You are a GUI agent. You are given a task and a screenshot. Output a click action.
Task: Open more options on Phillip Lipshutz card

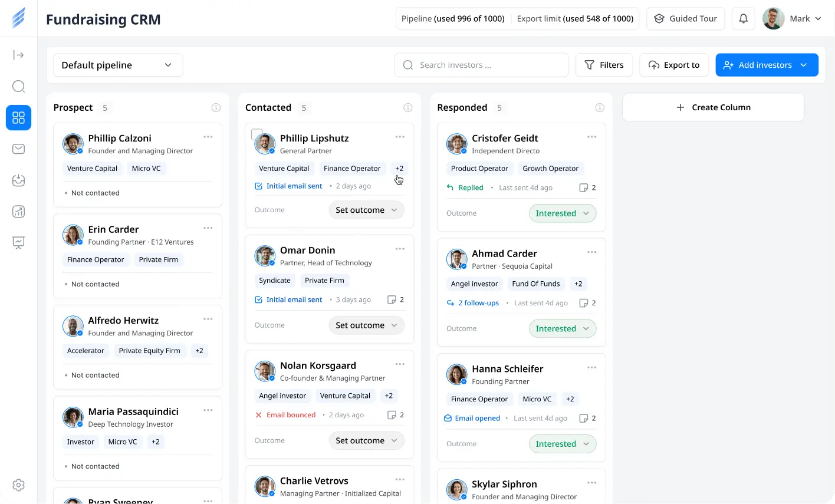click(x=400, y=137)
